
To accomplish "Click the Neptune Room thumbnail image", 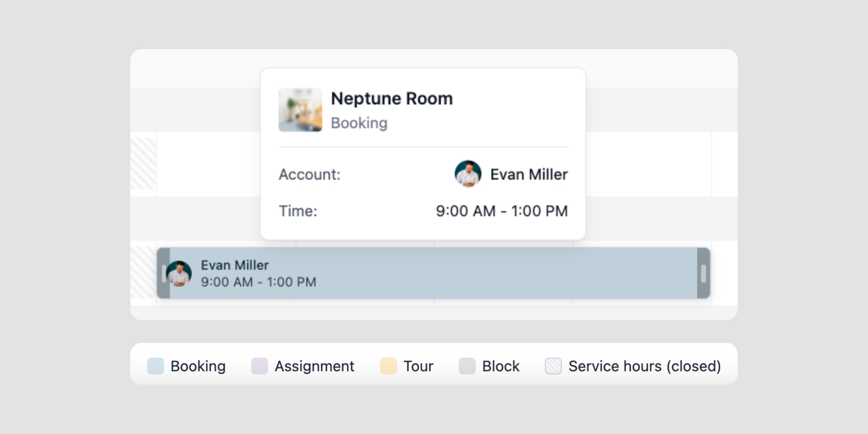I will (x=300, y=110).
